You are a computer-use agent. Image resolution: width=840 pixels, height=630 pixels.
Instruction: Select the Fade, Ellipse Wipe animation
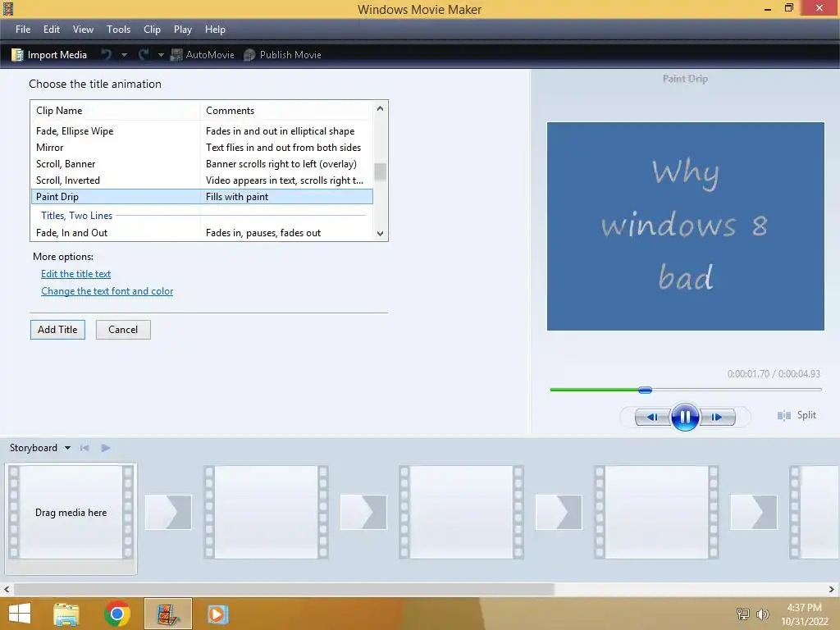pyautogui.click(x=203, y=131)
